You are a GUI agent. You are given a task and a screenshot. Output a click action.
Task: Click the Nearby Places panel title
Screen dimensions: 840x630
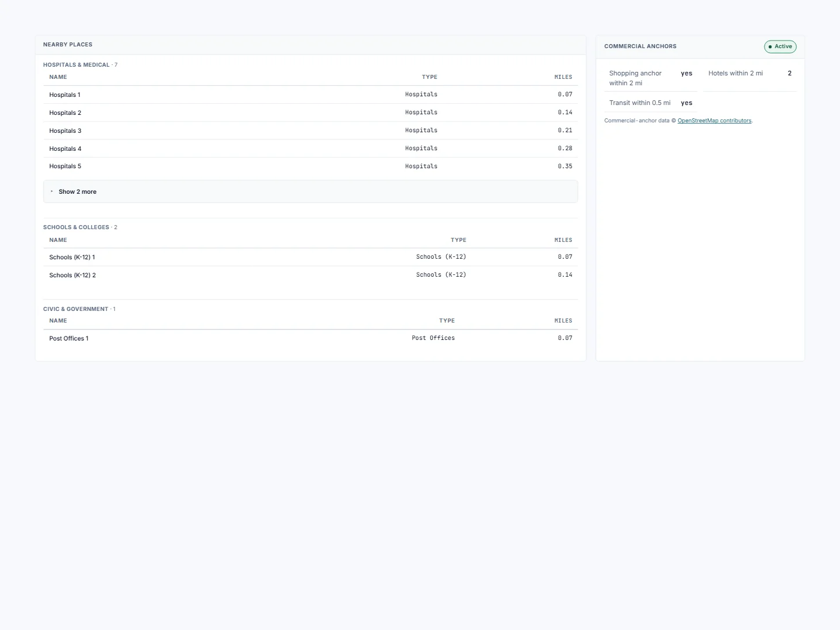pyautogui.click(x=67, y=45)
